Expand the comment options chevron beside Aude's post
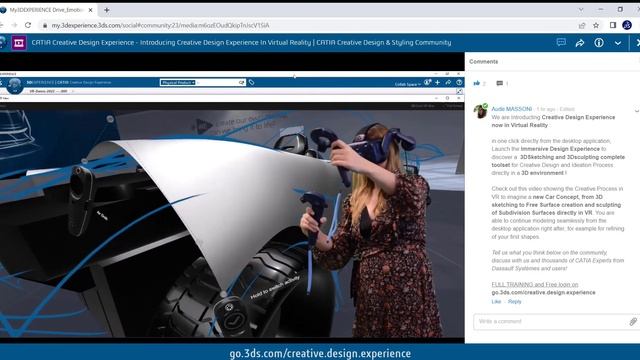Viewport: 640px width, 360px height. 636,110
